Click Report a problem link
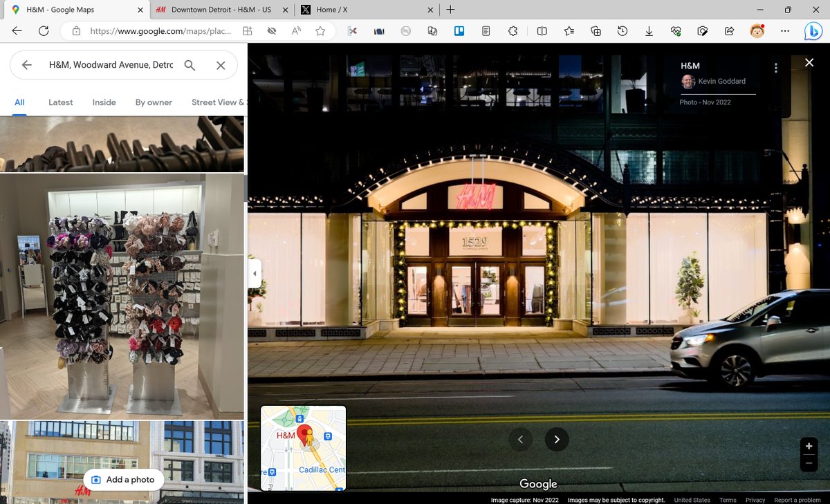The width and height of the screenshot is (830, 504). click(x=797, y=500)
